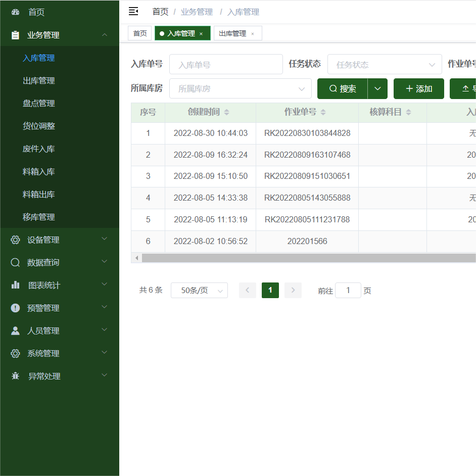This screenshot has width=476, height=476.
Task: Click the warning icon for 预警管理
Action: [x=15, y=308]
